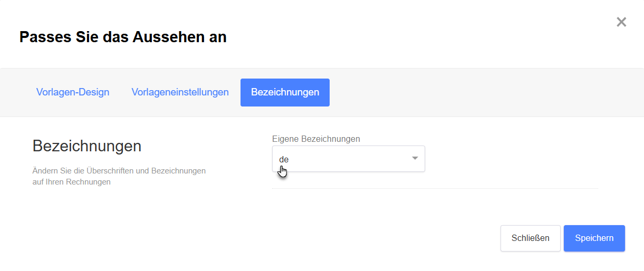Click the empty middle area of the language dropdown field
The image size is (644, 271).
click(x=348, y=159)
